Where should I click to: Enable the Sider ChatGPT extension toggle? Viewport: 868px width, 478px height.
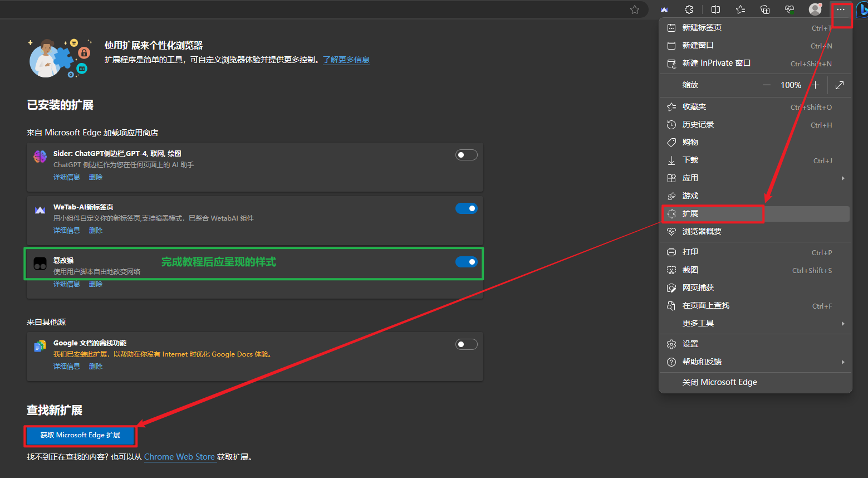click(x=467, y=155)
